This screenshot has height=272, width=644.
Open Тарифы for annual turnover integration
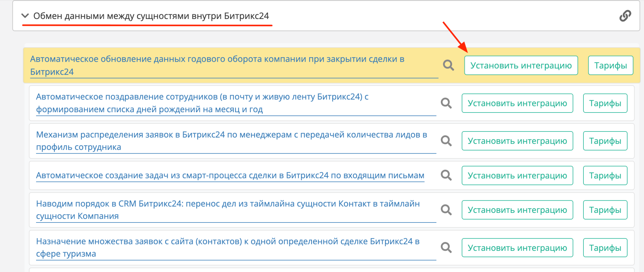coord(610,65)
